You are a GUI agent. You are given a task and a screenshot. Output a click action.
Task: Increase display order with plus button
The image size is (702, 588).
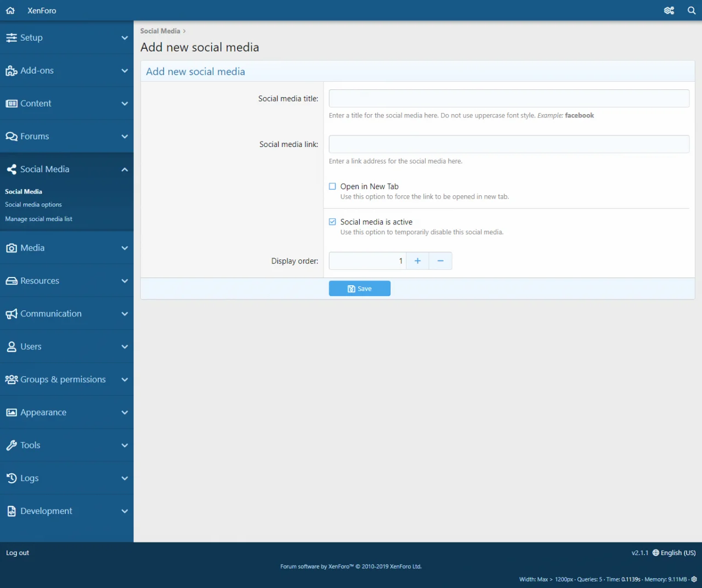[417, 261]
